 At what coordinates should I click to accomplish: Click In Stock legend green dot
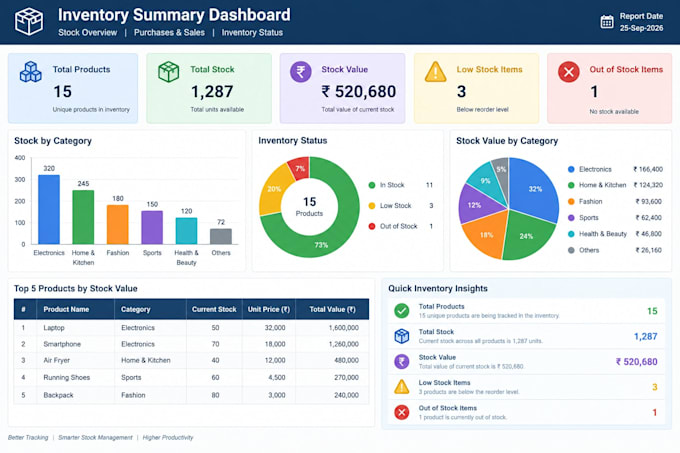point(372,185)
